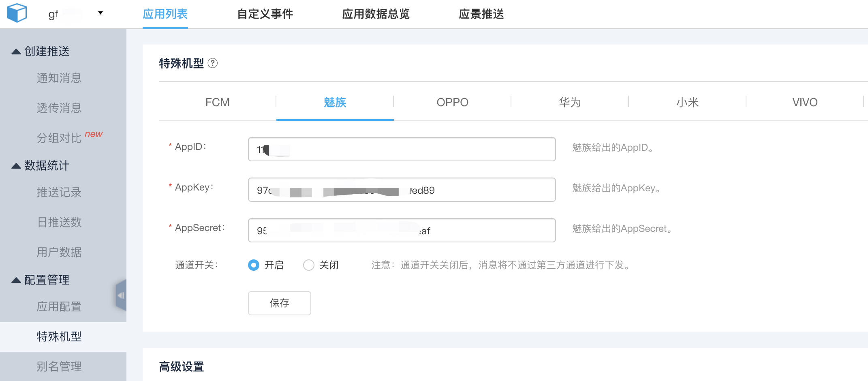868x381 pixels.
Task: Click the blue cube logo icon
Action: pos(17,13)
